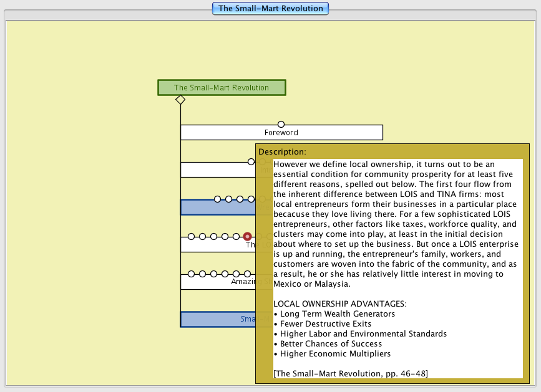Click the leftmost circle on the red-marker row
541x392 pixels.
click(192, 237)
